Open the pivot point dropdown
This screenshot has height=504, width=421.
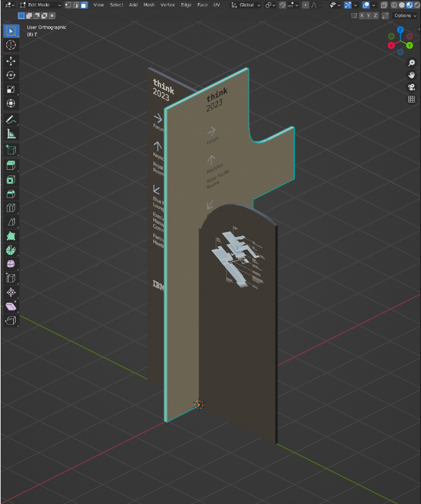coord(270,5)
